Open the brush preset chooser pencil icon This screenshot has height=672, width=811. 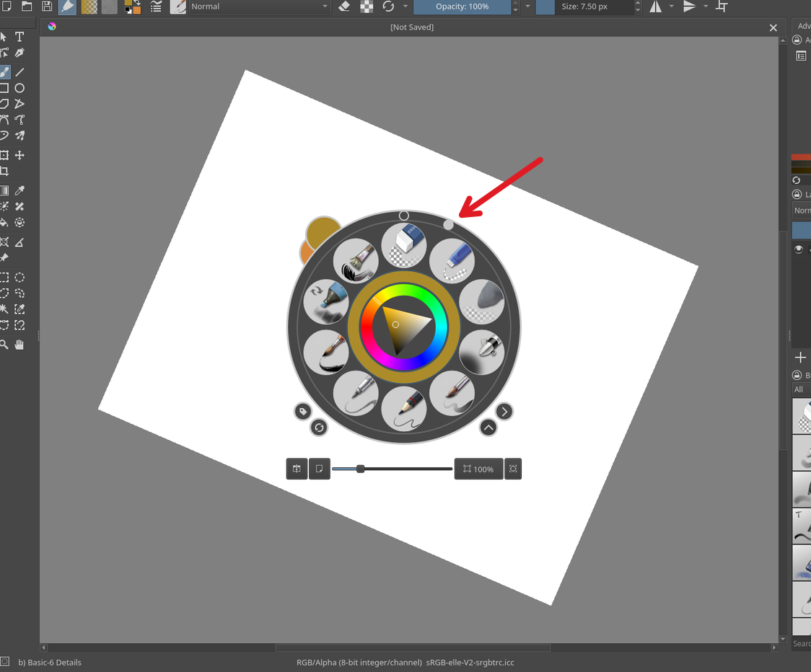178,6
